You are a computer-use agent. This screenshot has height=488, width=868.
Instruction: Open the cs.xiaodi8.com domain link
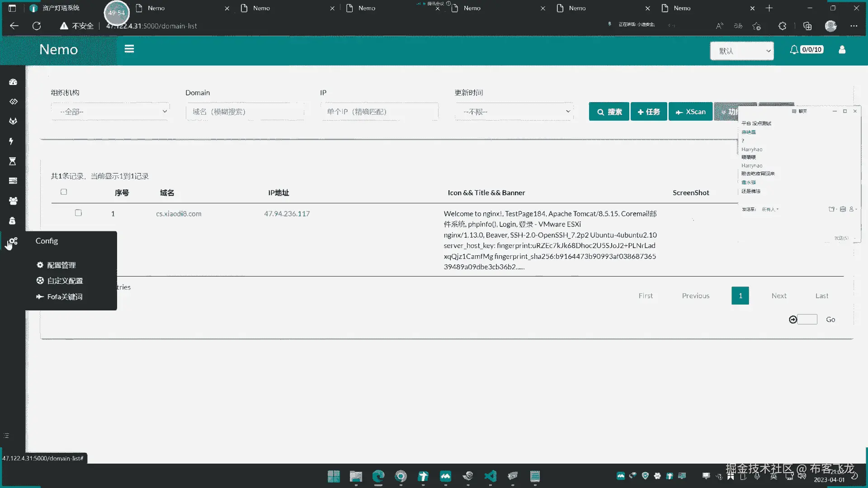(x=179, y=214)
